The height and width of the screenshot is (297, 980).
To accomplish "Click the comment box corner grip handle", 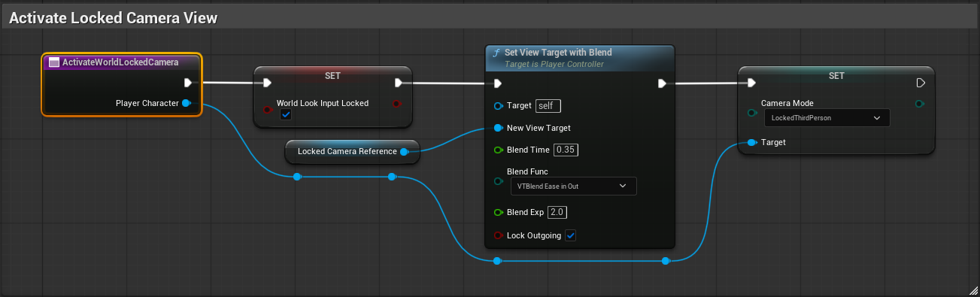I will coord(973,289).
